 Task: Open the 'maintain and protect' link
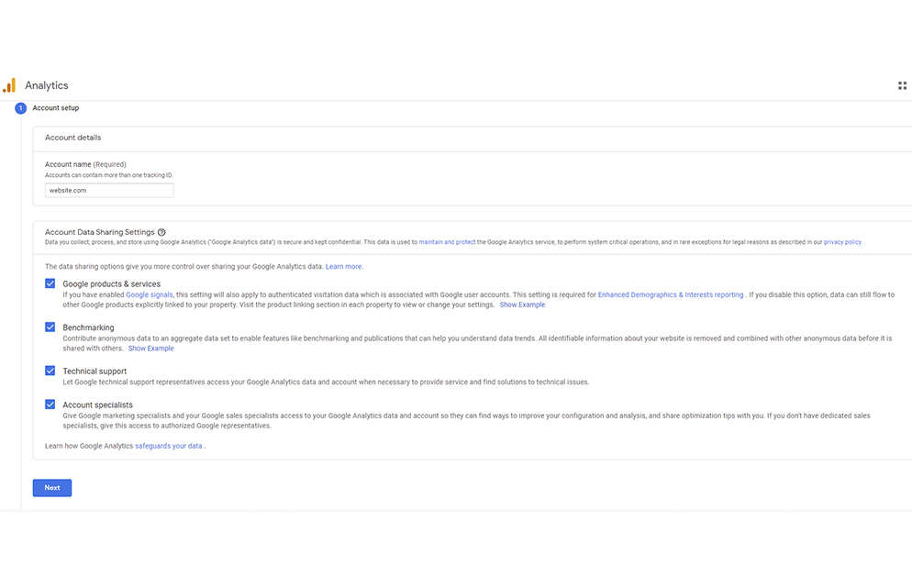pos(447,242)
